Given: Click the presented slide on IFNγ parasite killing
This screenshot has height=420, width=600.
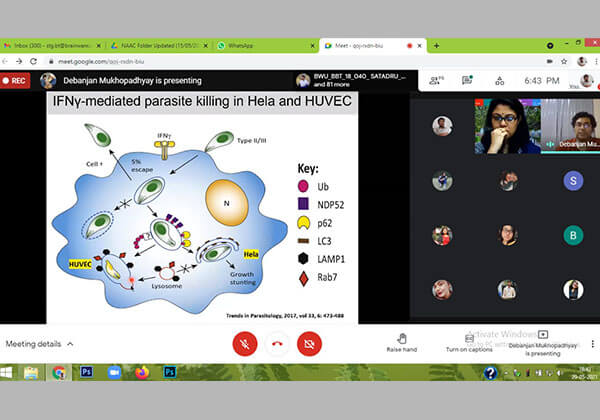Looking at the screenshot, I should (200, 208).
